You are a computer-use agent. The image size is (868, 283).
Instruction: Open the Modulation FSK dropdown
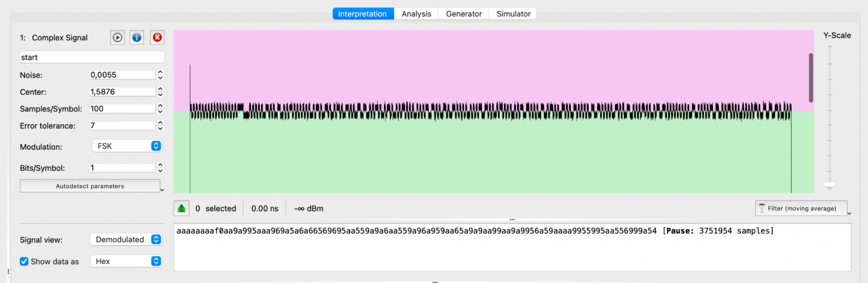pos(126,146)
